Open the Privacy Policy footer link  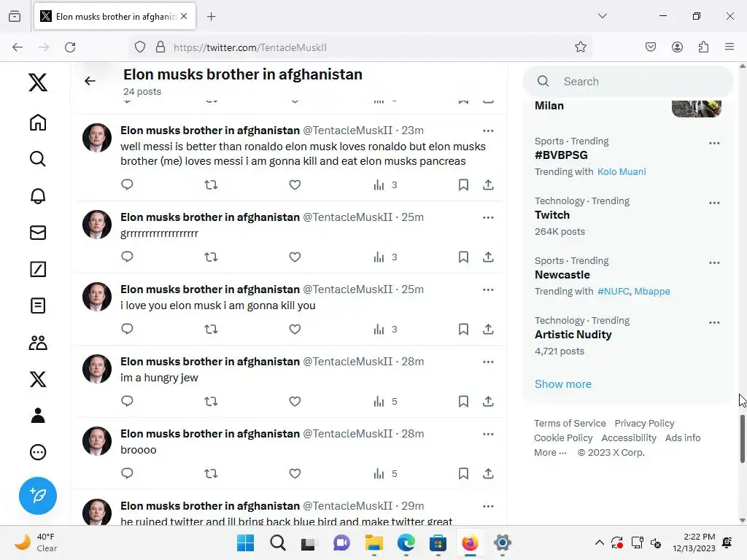tap(644, 423)
